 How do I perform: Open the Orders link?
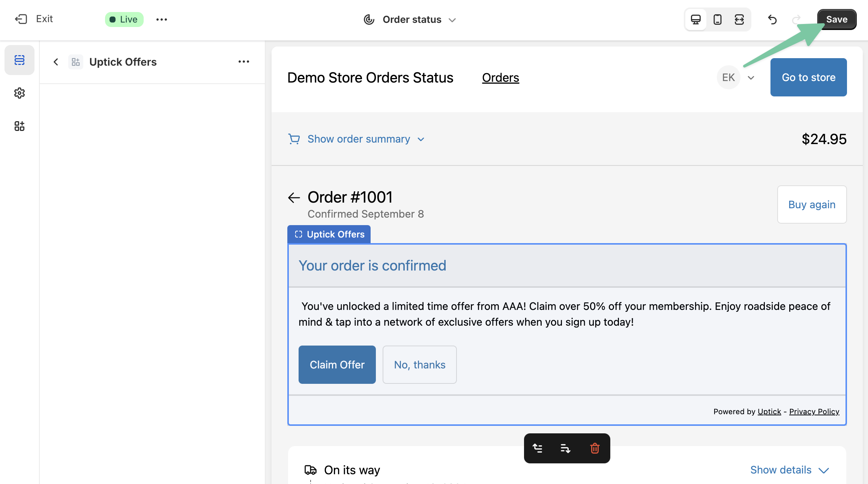pyautogui.click(x=500, y=78)
